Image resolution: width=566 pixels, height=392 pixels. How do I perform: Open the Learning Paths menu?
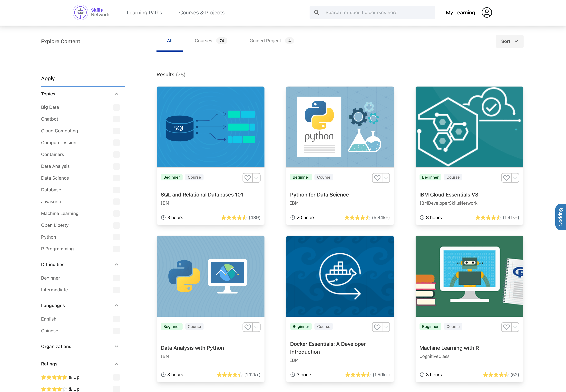(144, 12)
